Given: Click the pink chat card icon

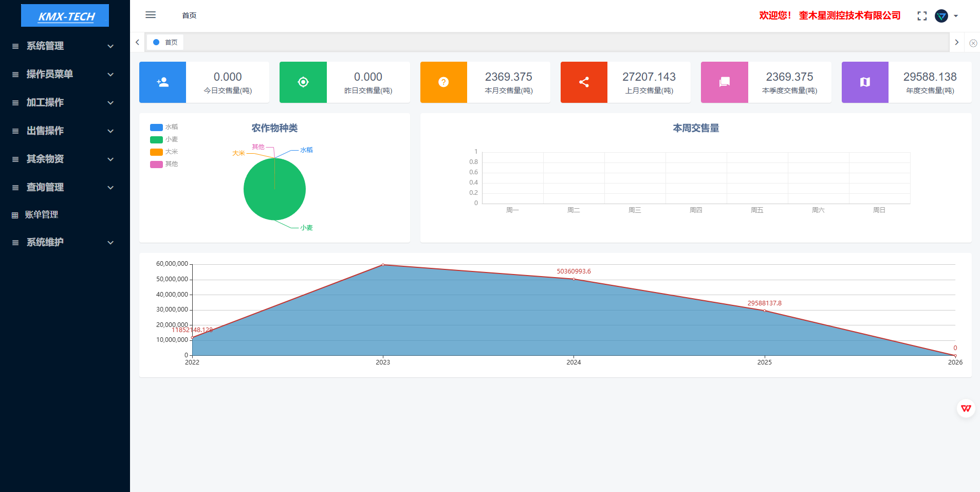Looking at the screenshot, I should (724, 82).
